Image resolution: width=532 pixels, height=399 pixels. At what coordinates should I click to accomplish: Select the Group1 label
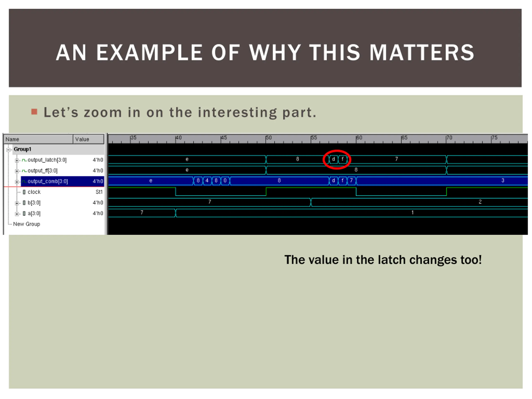(x=22, y=149)
